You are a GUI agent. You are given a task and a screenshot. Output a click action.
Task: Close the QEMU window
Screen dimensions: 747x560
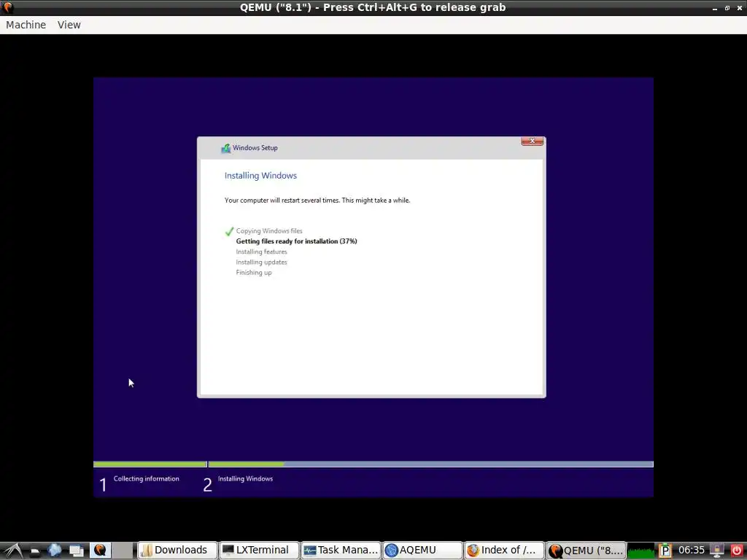tap(740, 8)
